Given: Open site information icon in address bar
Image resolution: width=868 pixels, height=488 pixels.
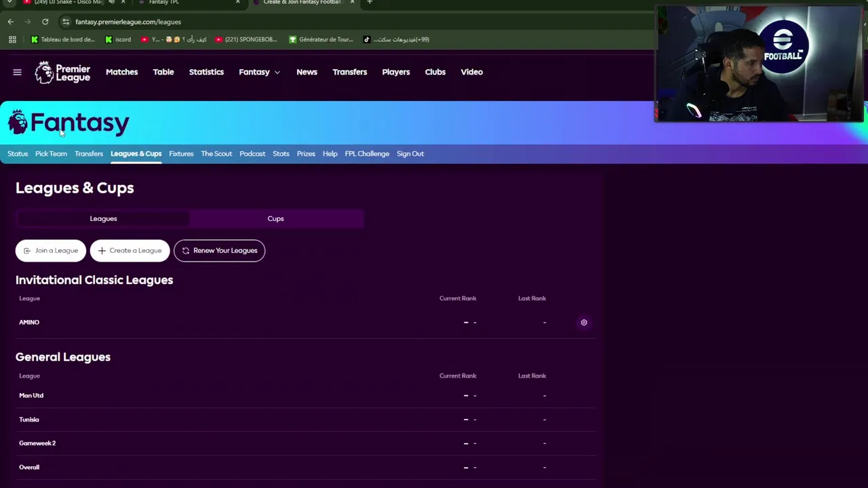Looking at the screenshot, I should (66, 22).
